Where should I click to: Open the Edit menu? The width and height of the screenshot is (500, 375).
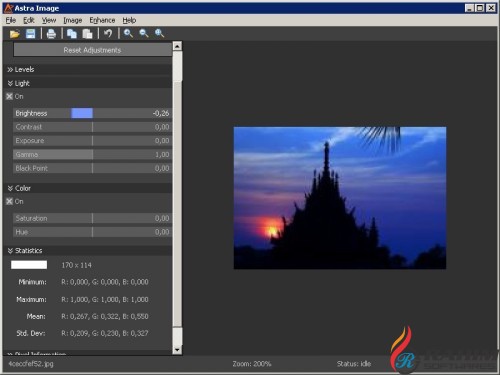(29, 20)
